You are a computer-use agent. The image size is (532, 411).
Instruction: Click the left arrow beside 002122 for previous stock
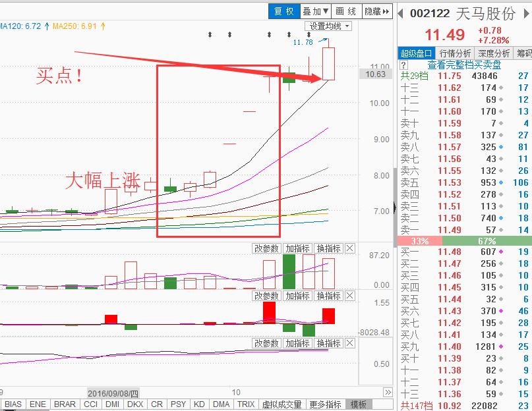401,13
